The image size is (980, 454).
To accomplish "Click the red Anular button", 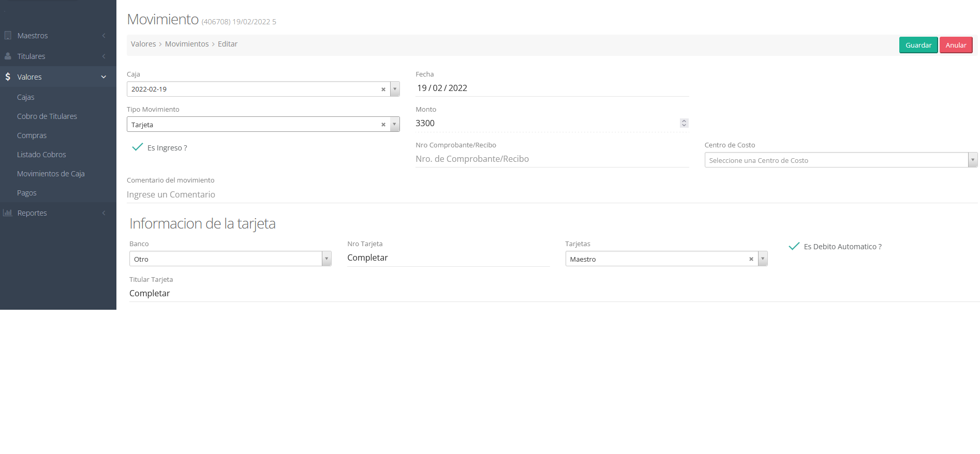I will 956,45.
